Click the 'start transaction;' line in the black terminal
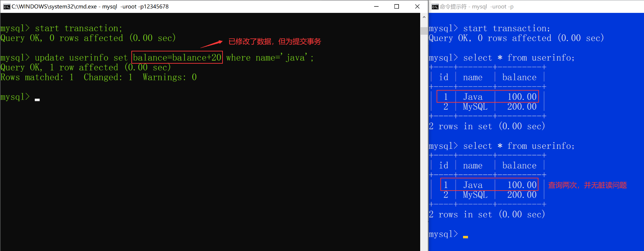The height and width of the screenshot is (251, 644). [x=79, y=28]
